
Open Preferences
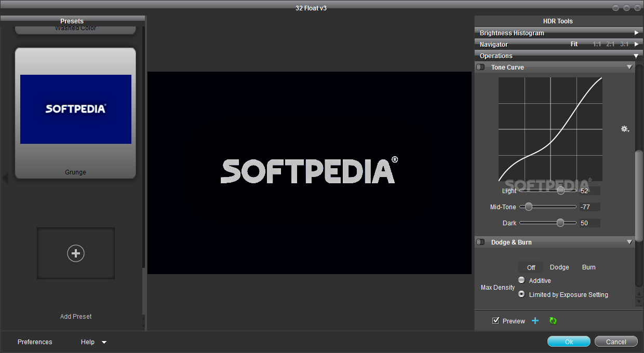pos(35,342)
